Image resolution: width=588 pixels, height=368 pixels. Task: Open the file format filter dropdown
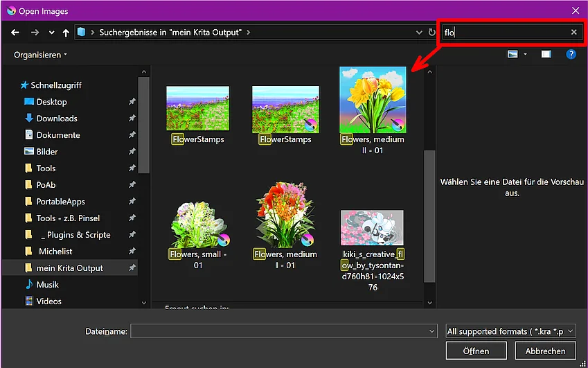click(x=510, y=331)
